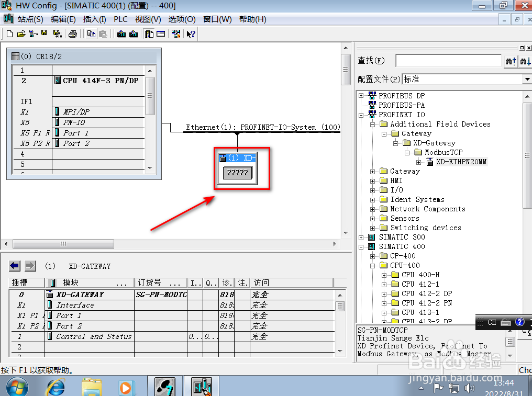Open Windows Explorer folder in taskbar
The image size is (532, 396).
[92, 387]
